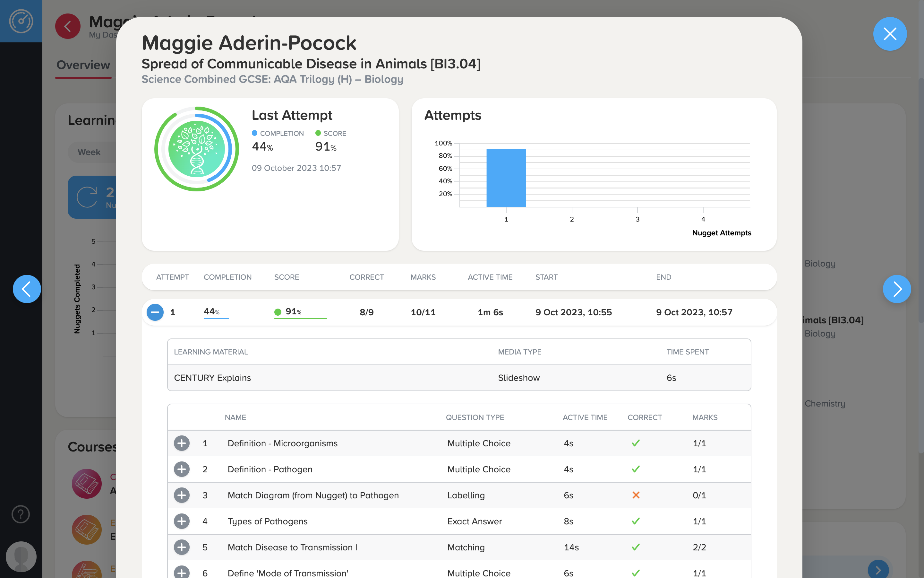Expand question 6 Define 'Mode of Transmission'

tap(182, 572)
